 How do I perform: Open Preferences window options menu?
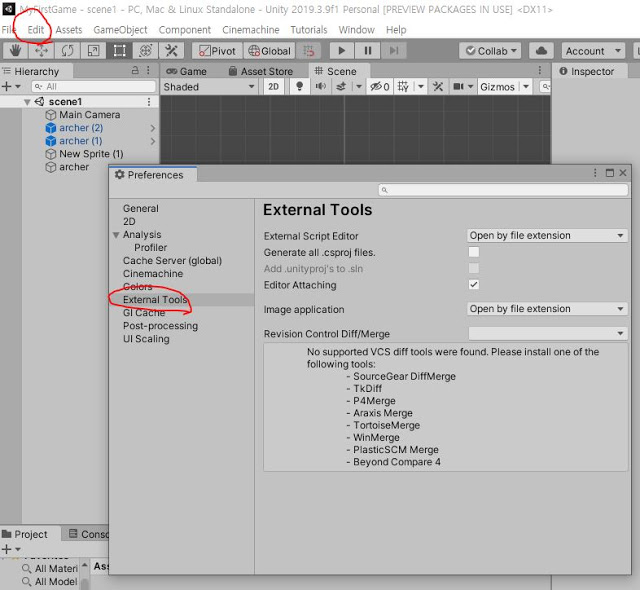tap(595, 173)
